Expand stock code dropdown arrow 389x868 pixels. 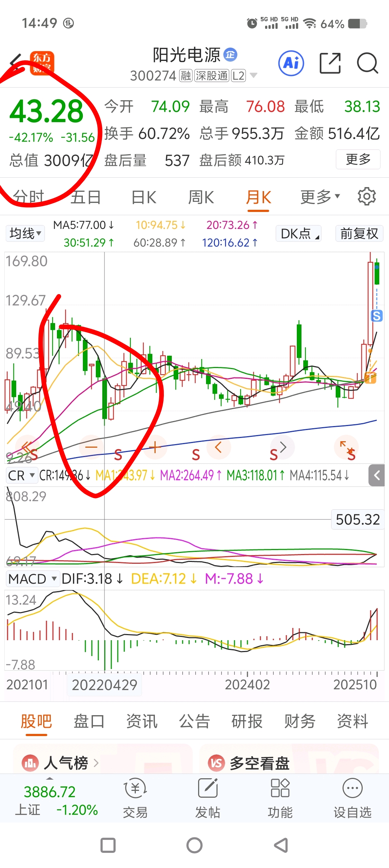click(254, 75)
